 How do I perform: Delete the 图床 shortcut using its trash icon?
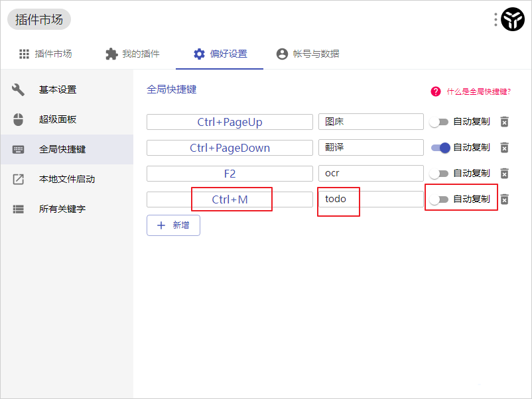pyautogui.click(x=504, y=122)
